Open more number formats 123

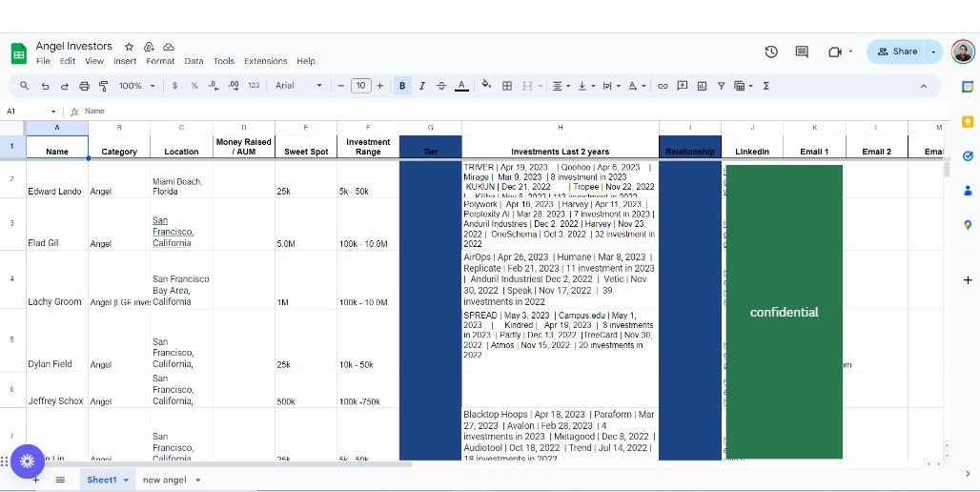(x=254, y=86)
